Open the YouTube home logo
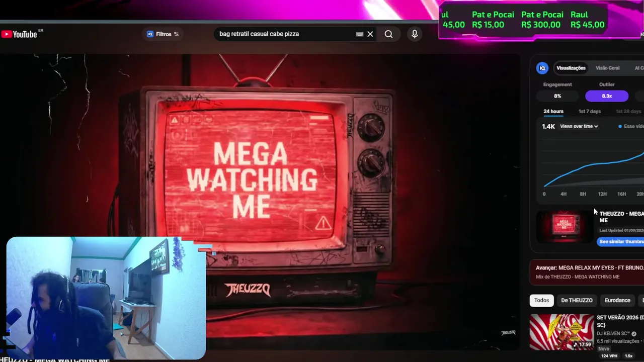The image size is (644, 362). (x=19, y=34)
